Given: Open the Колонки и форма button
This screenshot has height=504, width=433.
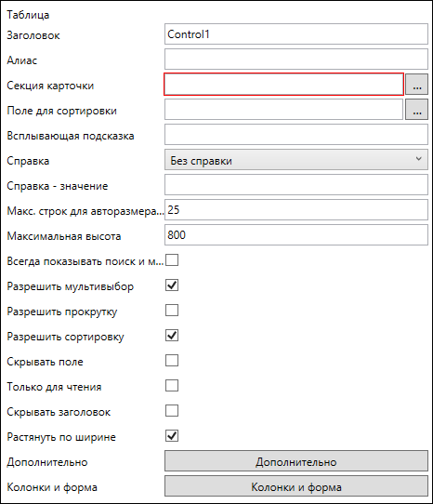Looking at the screenshot, I should pyautogui.click(x=296, y=486).
